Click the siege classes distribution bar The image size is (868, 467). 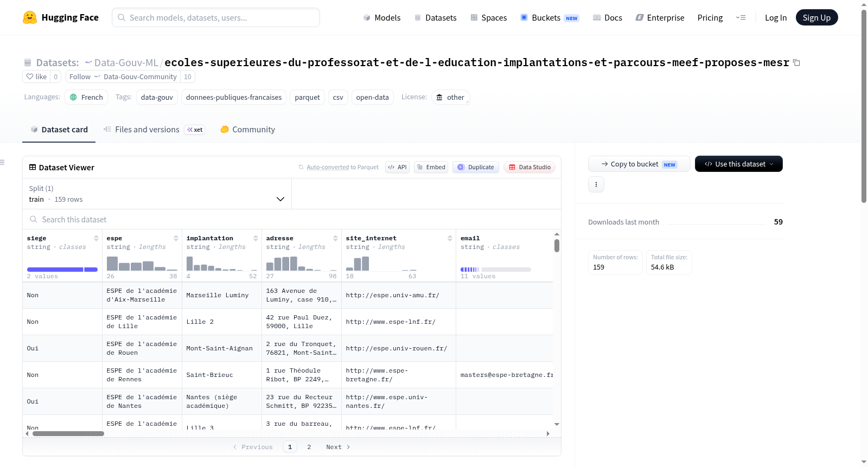click(x=62, y=270)
